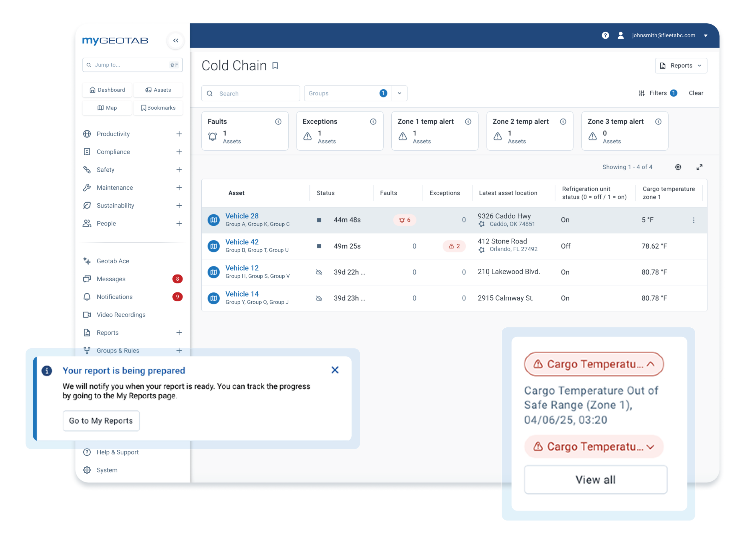This screenshot has width=756, height=538.
Task: Collapse the sidebar with double-chevron icon
Action: pos(175,40)
